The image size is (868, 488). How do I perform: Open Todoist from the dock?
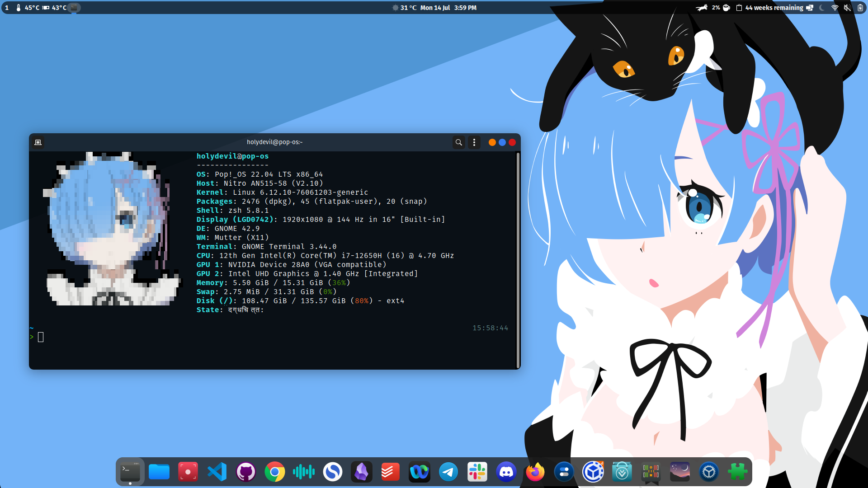[x=391, y=472]
